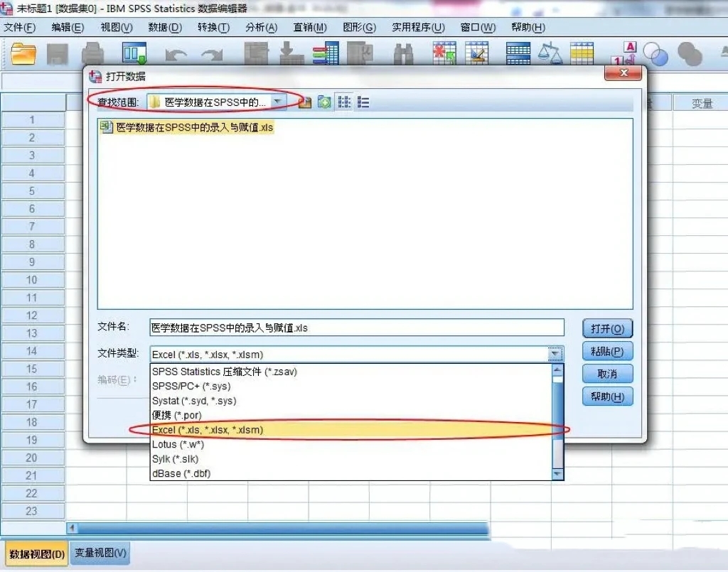Create new folder in Open Data dialog
728x572 pixels.
pyautogui.click(x=324, y=102)
